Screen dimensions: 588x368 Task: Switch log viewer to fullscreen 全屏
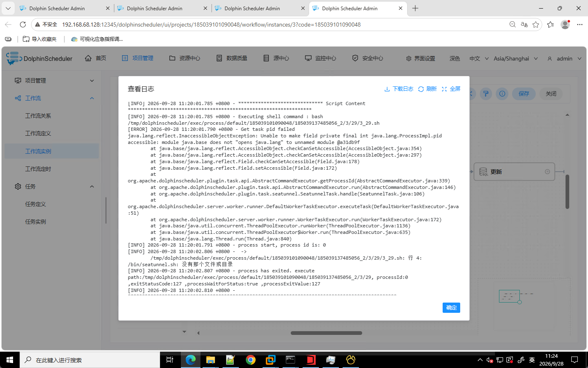(x=455, y=89)
